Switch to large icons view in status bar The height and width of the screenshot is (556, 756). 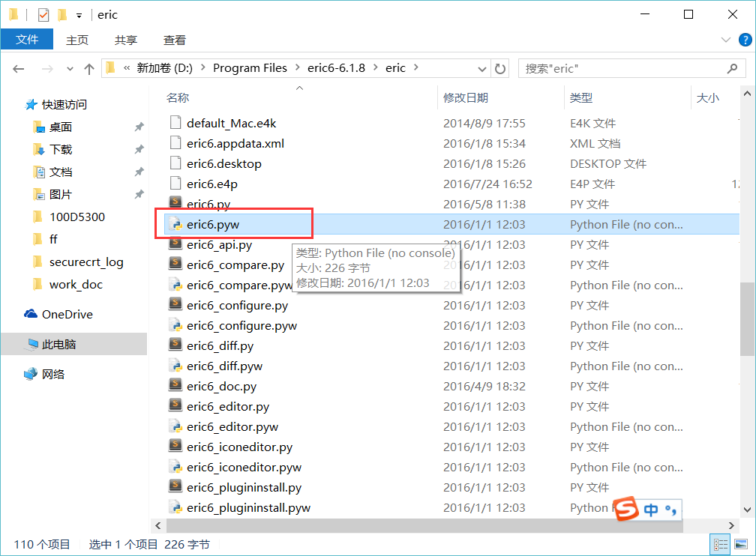(x=741, y=545)
